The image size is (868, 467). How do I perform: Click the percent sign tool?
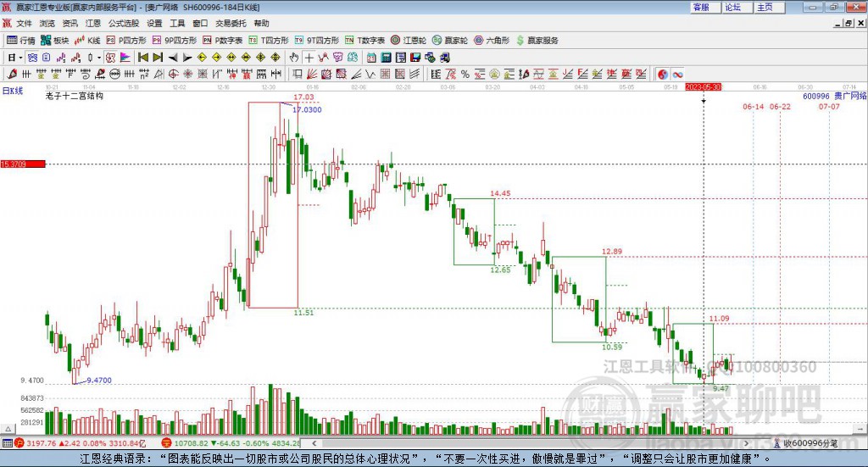tap(465, 74)
